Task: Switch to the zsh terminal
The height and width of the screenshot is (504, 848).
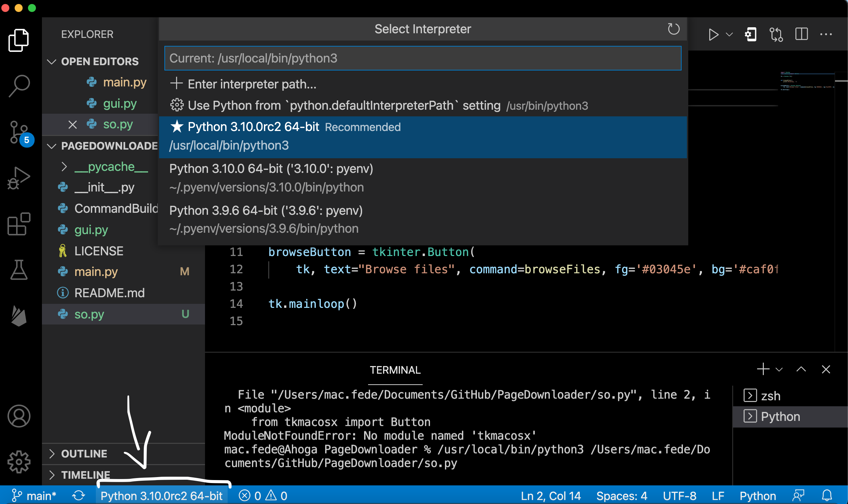Action: click(771, 395)
